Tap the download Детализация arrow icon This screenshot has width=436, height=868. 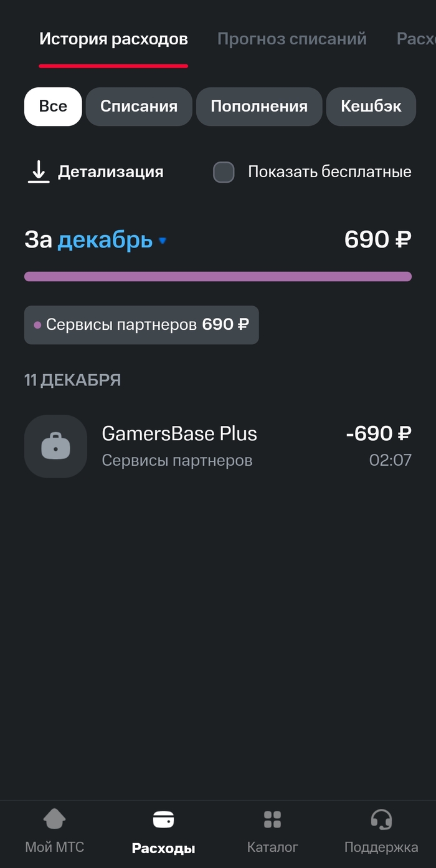coord(39,172)
